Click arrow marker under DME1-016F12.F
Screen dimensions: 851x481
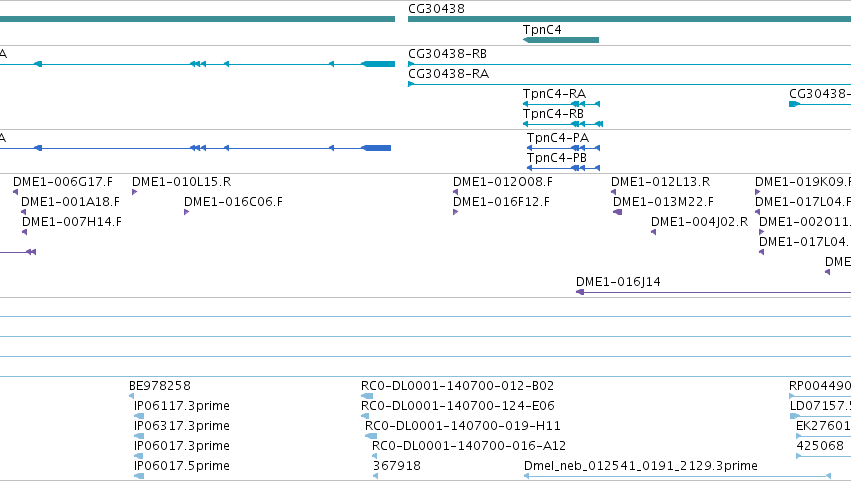click(x=455, y=212)
